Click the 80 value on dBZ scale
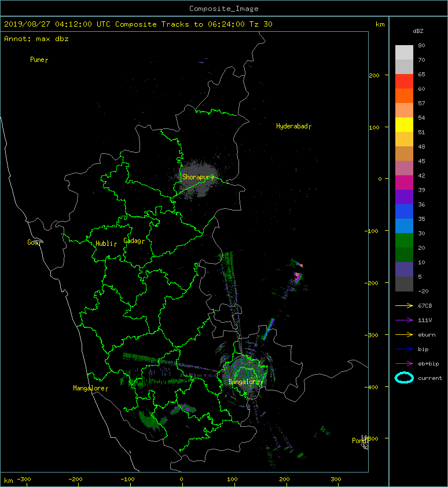448x487 pixels. (421, 45)
